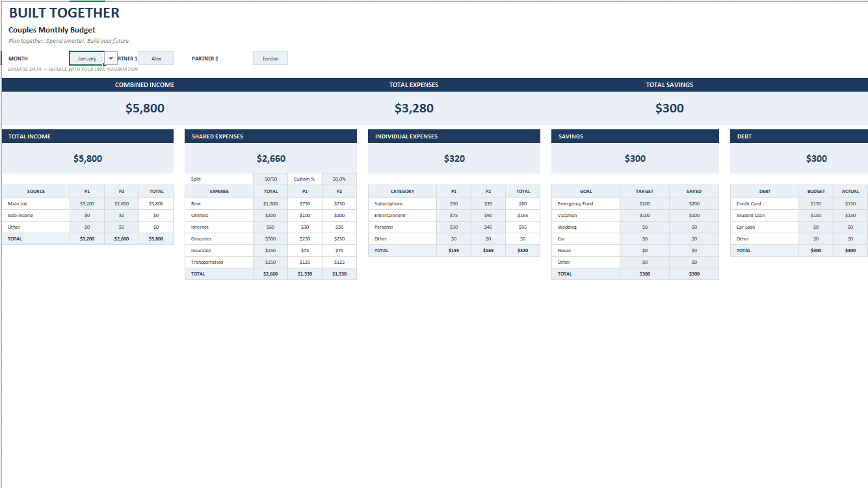Select the Transportation expense label

pos(219,263)
